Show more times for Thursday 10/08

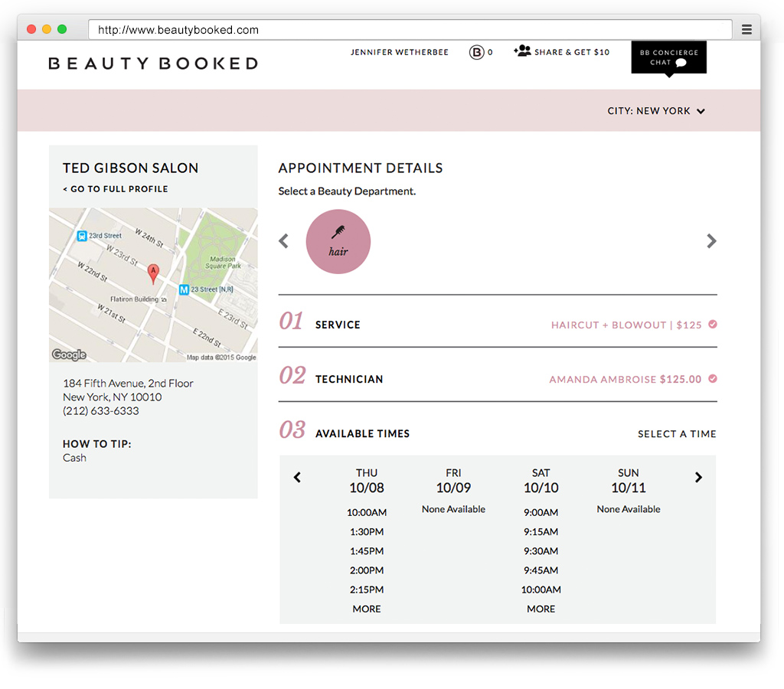(367, 609)
